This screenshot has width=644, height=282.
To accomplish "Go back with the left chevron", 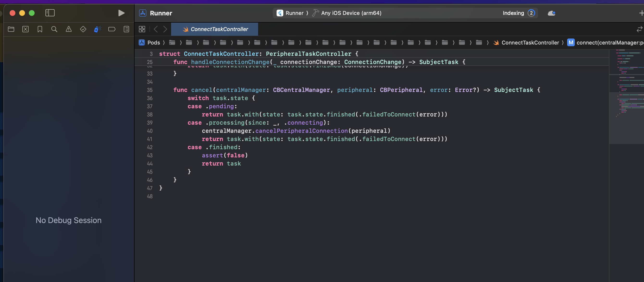I will coord(156,29).
